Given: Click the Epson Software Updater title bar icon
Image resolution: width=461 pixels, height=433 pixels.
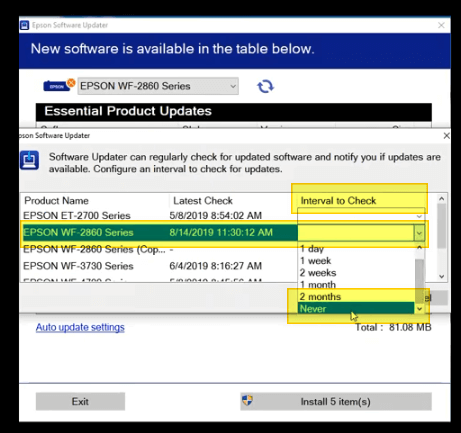Looking at the screenshot, I should 24,25.
